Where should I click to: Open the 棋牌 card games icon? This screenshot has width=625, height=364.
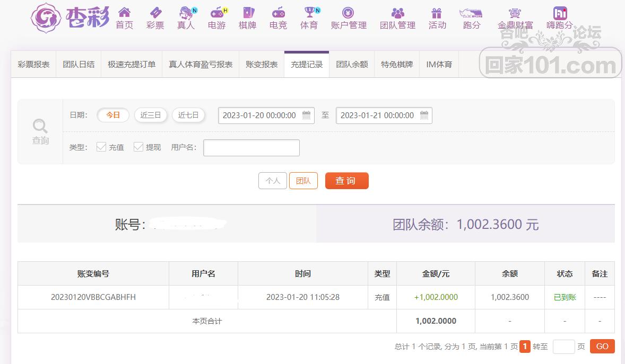click(x=247, y=13)
